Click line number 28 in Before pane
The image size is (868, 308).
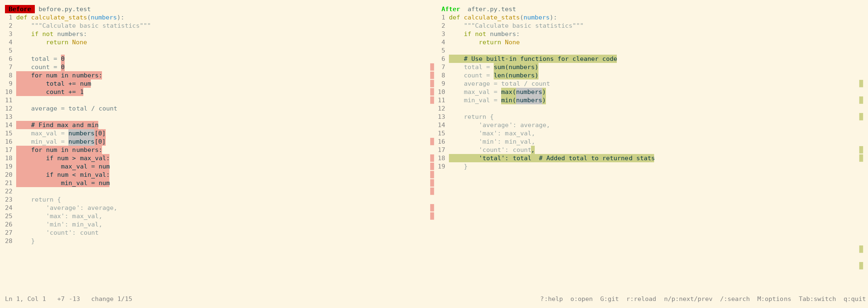click(9, 241)
